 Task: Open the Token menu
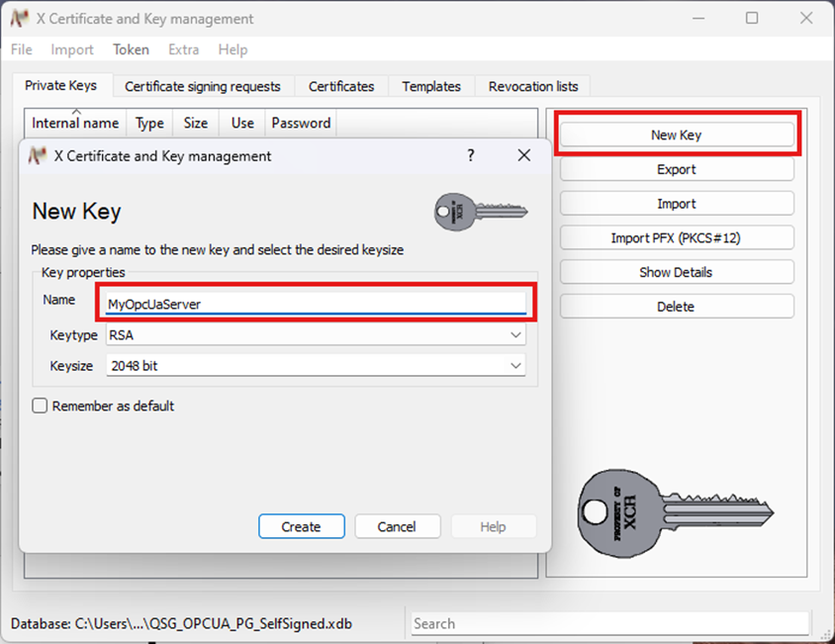131,49
